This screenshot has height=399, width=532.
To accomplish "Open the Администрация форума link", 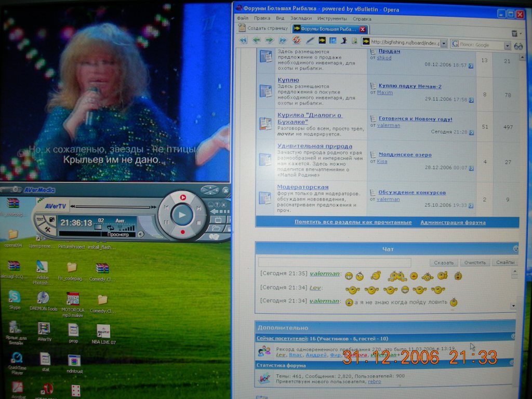I will (453, 222).
